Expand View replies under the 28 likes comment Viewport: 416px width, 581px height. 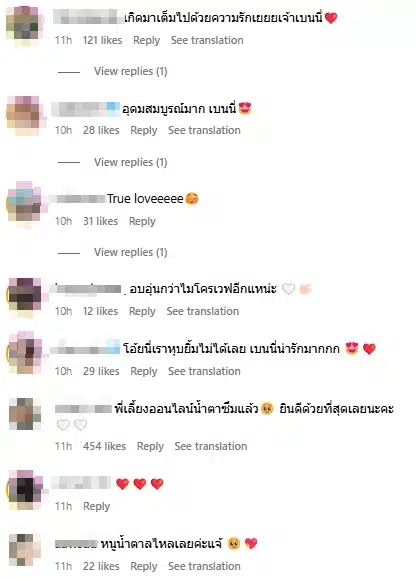pyautogui.click(x=130, y=162)
